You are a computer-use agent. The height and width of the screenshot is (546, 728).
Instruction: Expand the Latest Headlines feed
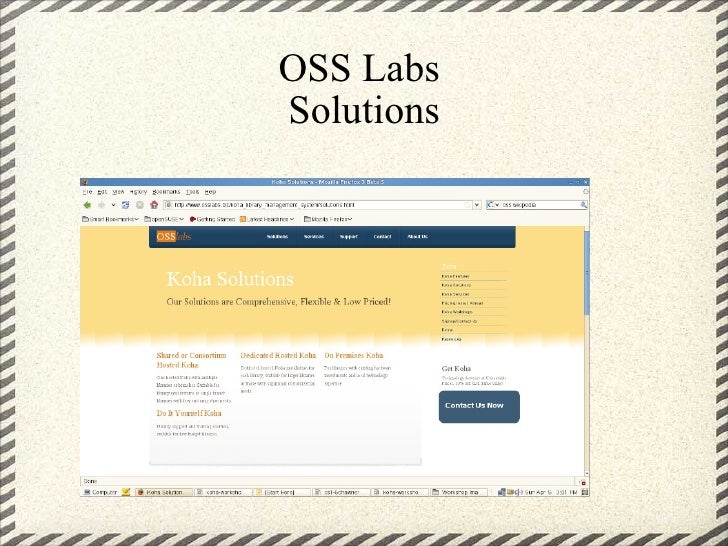pos(267,219)
